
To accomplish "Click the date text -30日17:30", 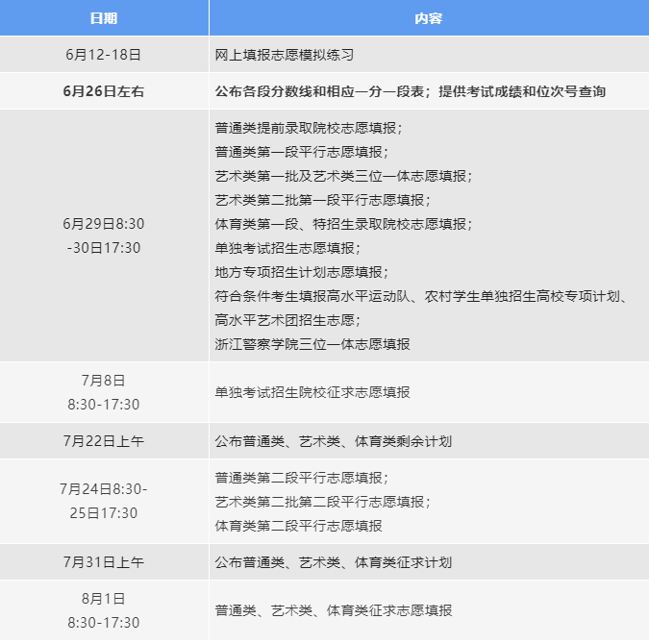I will tap(104, 248).
